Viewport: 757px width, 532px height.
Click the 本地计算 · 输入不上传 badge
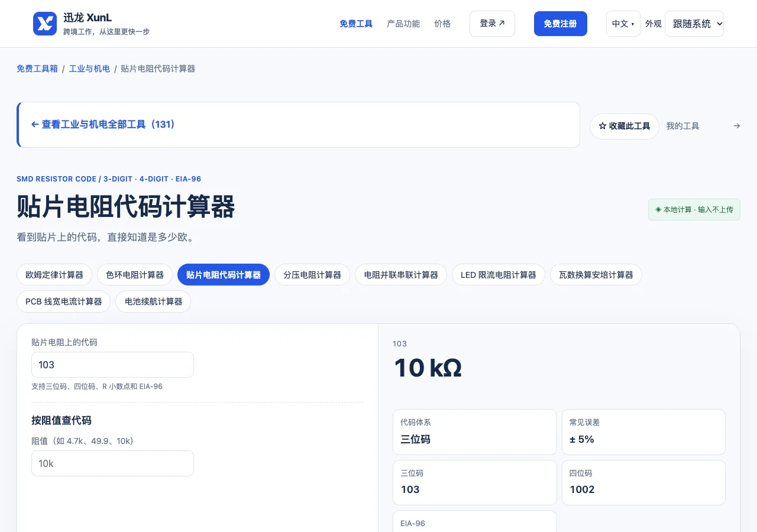coord(694,210)
